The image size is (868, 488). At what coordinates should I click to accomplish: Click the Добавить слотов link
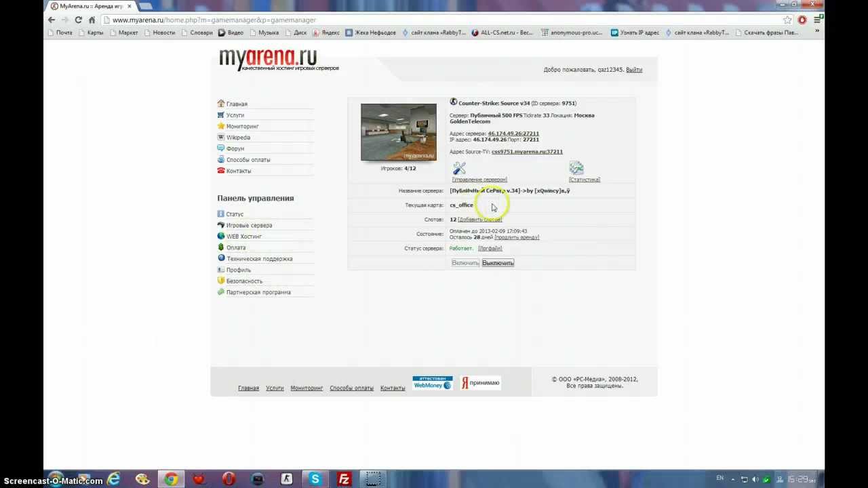click(480, 220)
